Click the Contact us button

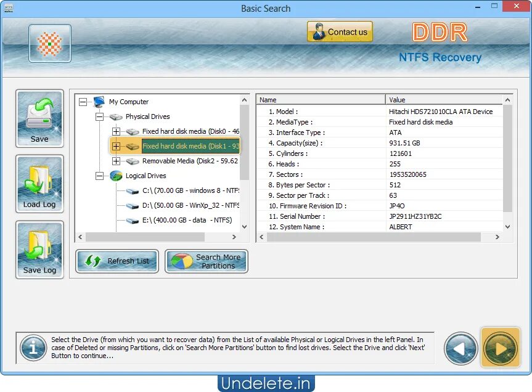tap(340, 32)
